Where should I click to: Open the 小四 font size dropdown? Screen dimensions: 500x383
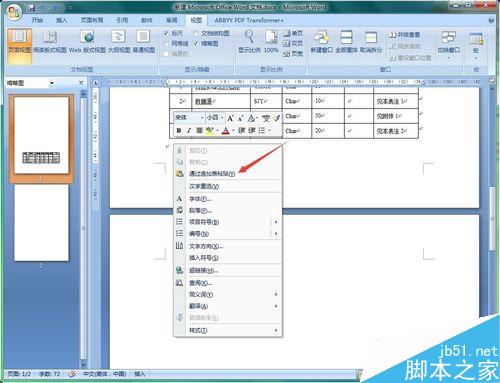click(x=222, y=118)
